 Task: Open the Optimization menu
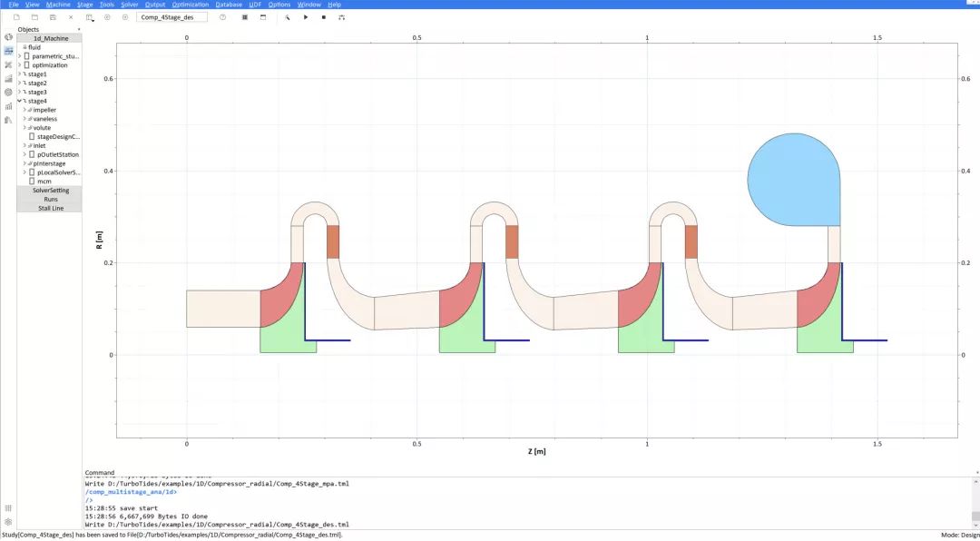pos(190,5)
